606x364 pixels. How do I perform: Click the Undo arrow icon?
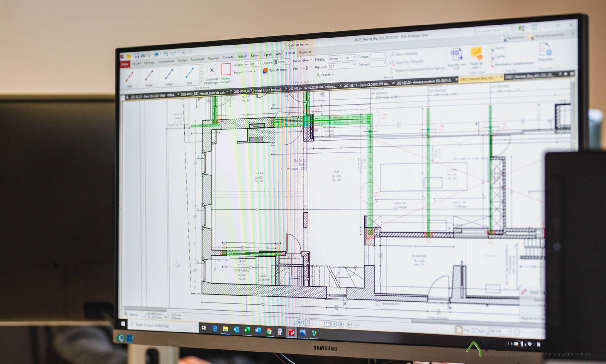[x=166, y=54]
